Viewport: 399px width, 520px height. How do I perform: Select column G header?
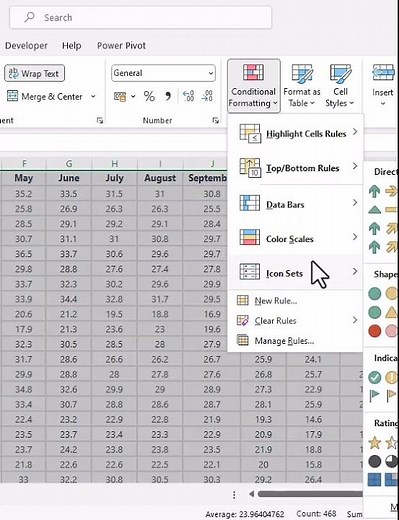tap(69, 163)
